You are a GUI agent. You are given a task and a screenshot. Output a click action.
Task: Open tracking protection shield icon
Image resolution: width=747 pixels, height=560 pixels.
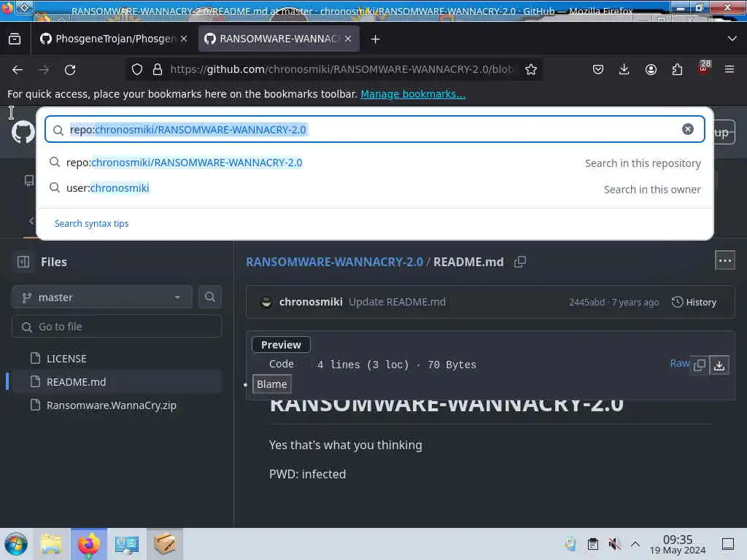pyautogui.click(x=137, y=69)
